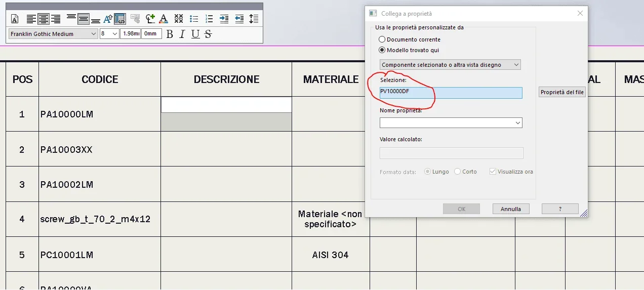
Task: Click the 0mm spacing field
Action: coord(152,34)
